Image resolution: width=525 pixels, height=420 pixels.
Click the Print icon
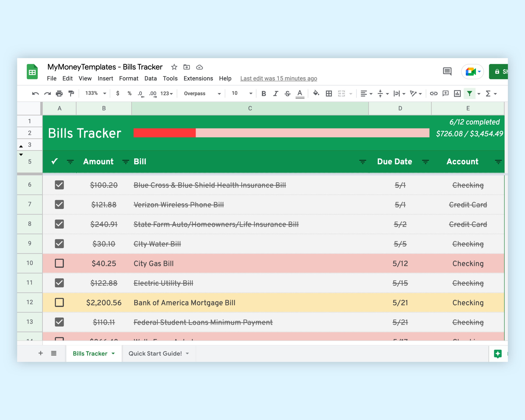[x=59, y=93]
